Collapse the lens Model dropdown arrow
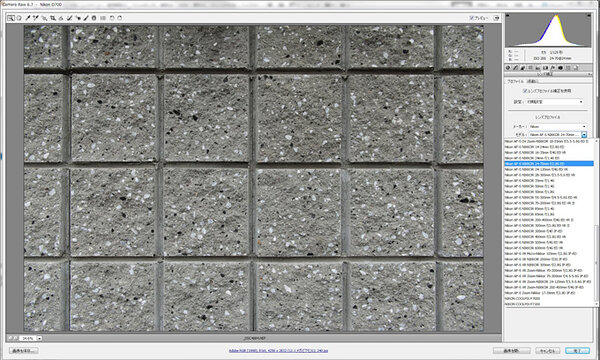Image resolution: width=600 pixels, height=360 pixels. [x=584, y=135]
